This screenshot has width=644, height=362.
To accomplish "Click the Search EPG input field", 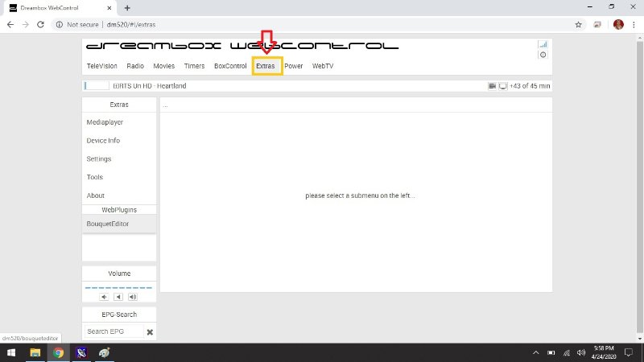I will click(113, 331).
